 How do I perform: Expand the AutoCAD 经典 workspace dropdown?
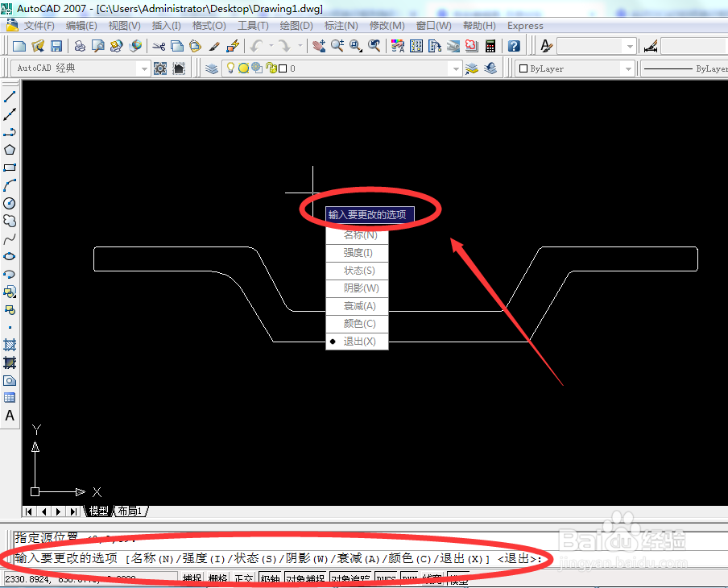(x=144, y=68)
